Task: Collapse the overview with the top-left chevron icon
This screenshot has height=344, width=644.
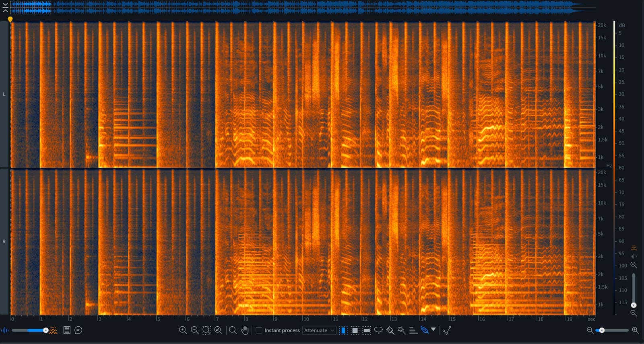Action: tap(5, 7)
